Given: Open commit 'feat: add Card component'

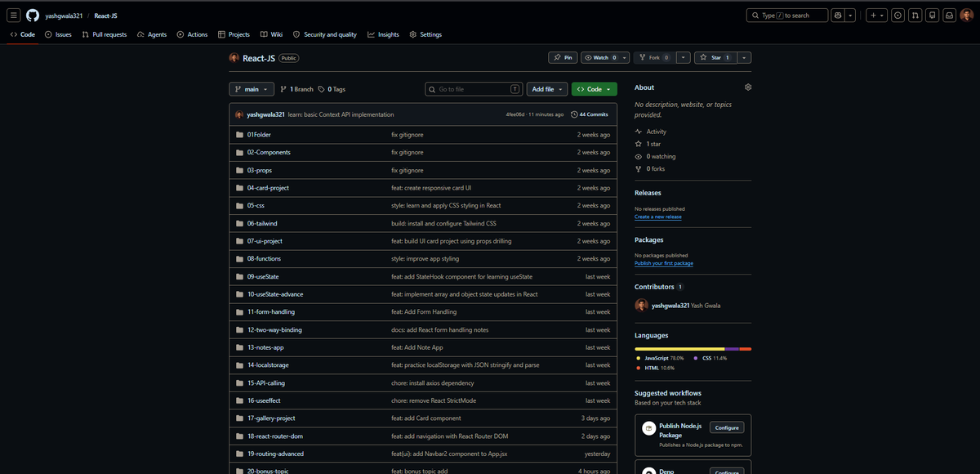Looking at the screenshot, I should [x=425, y=418].
